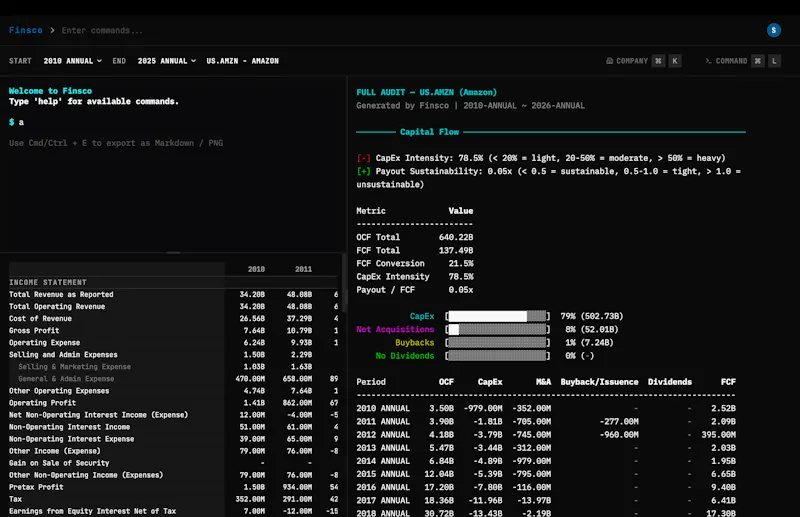Click the Finsco logo link
Viewport: 800px width, 517px height.
point(26,30)
